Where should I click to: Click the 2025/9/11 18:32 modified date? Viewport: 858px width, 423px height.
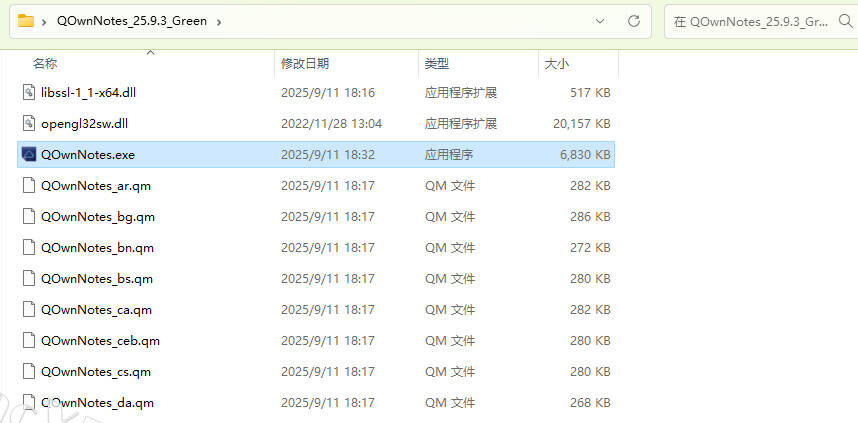328,155
